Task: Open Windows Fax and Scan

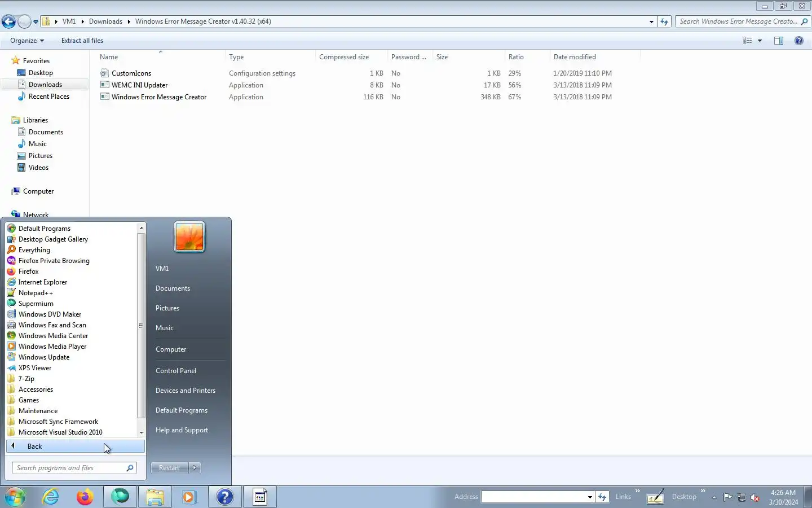Action: 52,325
